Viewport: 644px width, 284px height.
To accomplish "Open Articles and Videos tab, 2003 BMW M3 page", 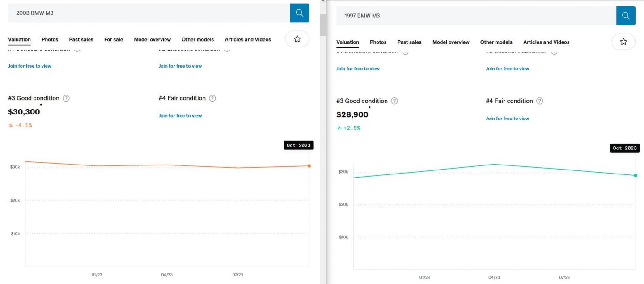I will (248, 39).
